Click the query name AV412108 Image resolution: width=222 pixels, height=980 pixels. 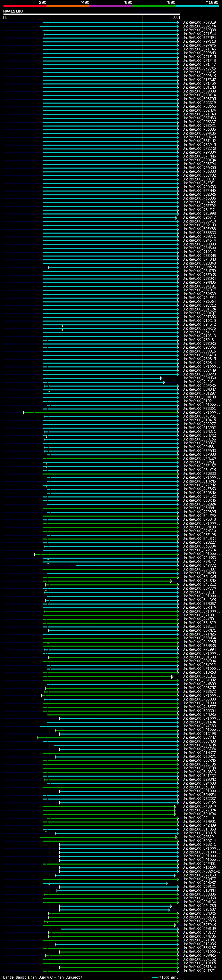[x=13, y=11]
